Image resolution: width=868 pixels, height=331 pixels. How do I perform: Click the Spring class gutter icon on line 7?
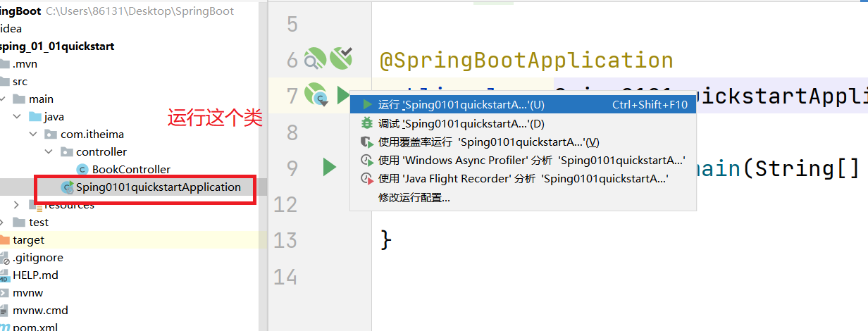pos(316,94)
